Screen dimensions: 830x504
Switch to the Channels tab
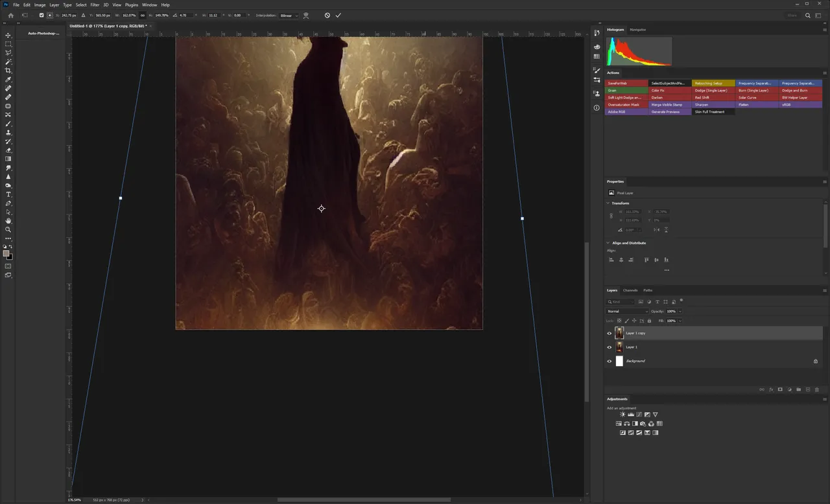630,290
